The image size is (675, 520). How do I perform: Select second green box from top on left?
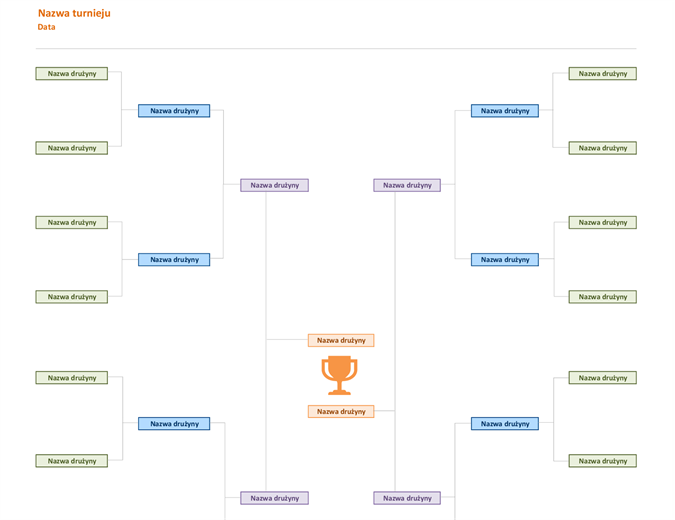71,148
